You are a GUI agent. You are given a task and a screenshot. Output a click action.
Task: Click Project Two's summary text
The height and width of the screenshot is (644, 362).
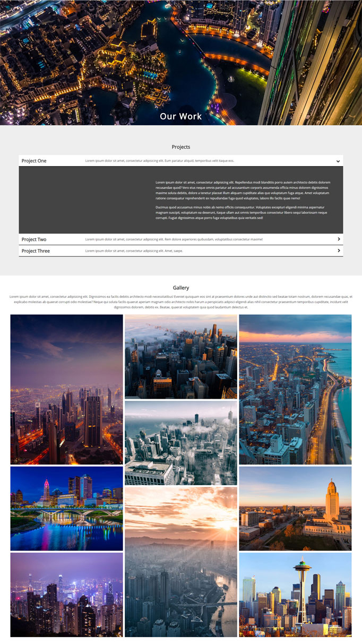coord(174,239)
